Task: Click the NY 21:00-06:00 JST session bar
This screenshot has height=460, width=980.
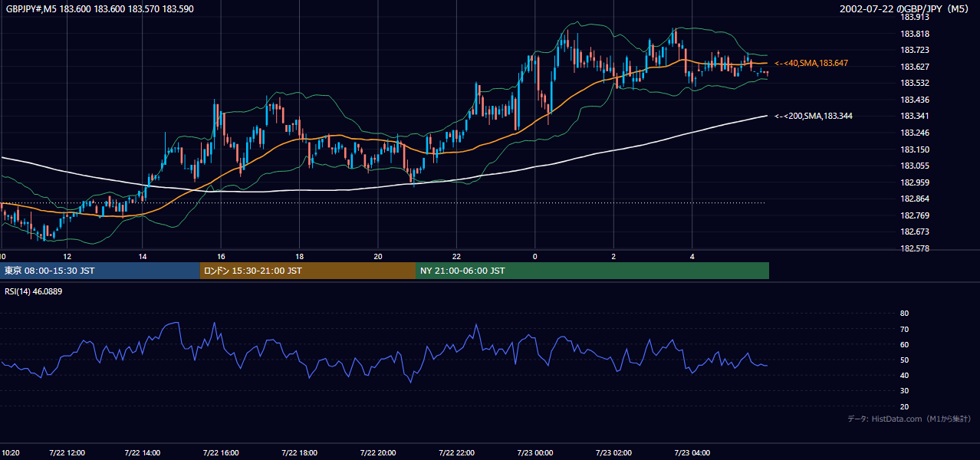Action: pyautogui.click(x=592, y=271)
